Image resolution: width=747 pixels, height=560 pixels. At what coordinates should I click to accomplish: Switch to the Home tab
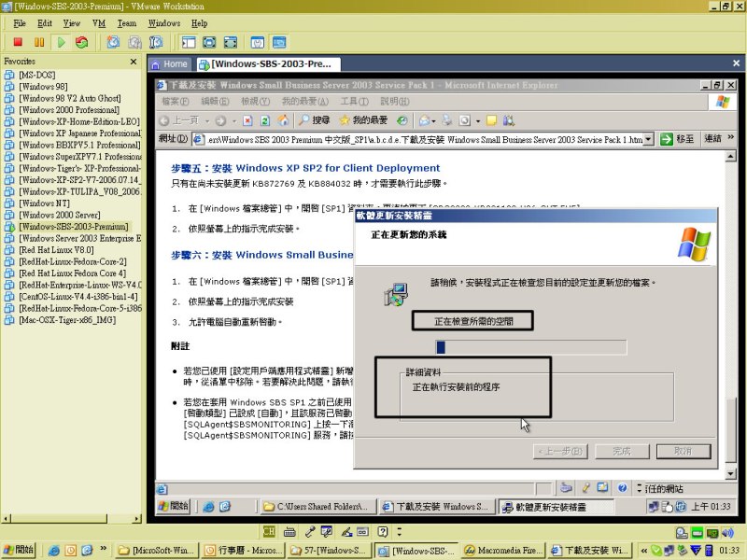[x=170, y=63]
